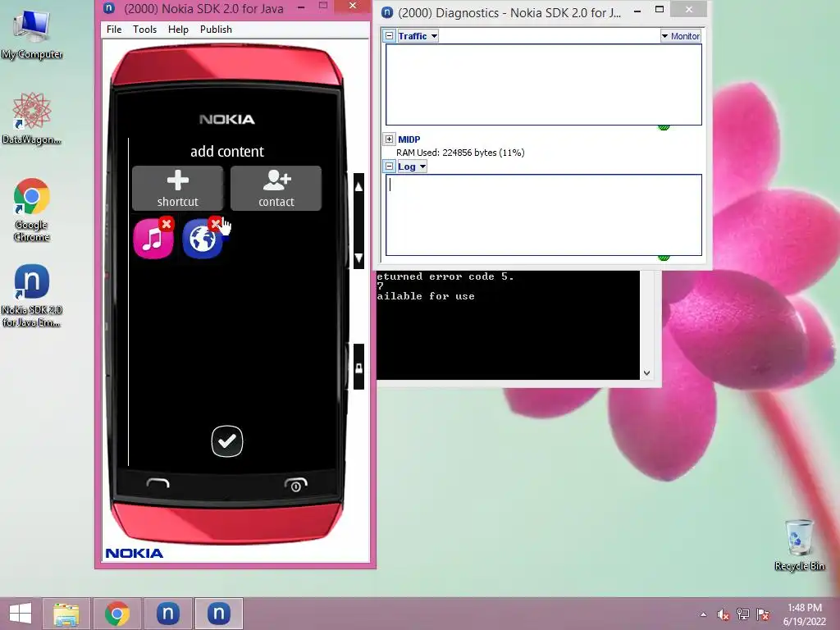Screen dimensions: 840x630
Task: Open the File menu
Action: [114, 30]
